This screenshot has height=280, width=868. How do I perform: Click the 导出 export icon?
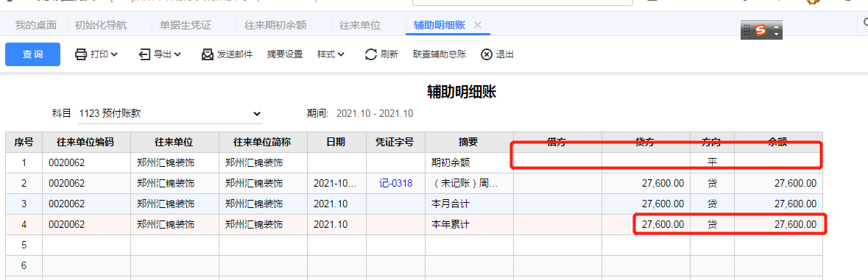click(144, 54)
